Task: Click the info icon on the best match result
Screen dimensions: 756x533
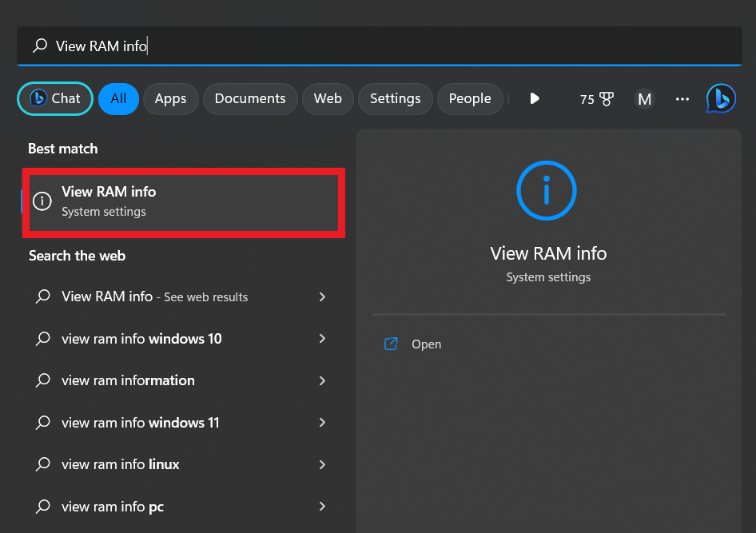Action: 42,201
